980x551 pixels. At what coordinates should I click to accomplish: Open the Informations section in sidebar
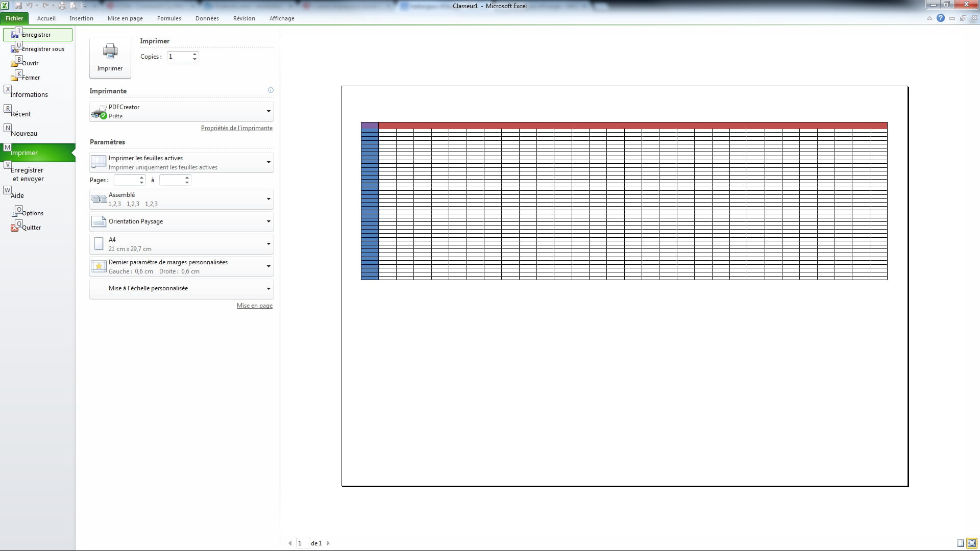pos(29,95)
